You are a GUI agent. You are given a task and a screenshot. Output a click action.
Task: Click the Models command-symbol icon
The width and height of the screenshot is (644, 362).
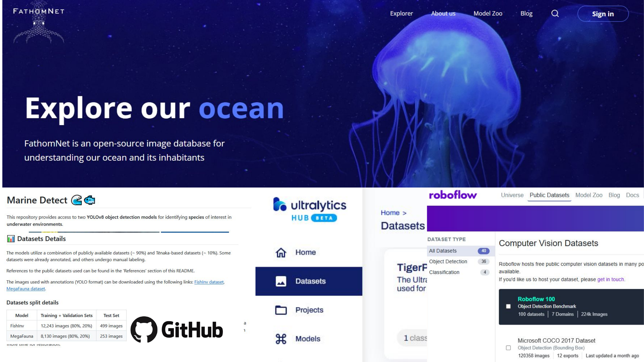[281, 339]
